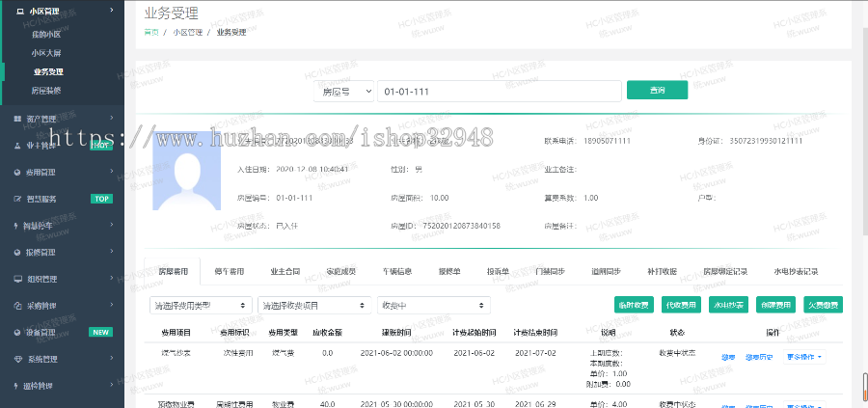The width and height of the screenshot is (868, 408).
Task: Click the 组织管理 monitor icon
Action: coord(17,279)
